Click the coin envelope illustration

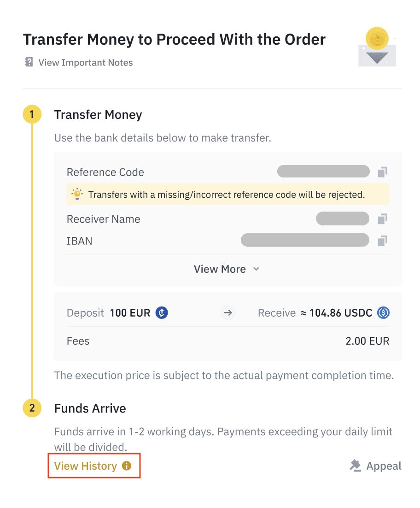point(377,48)
